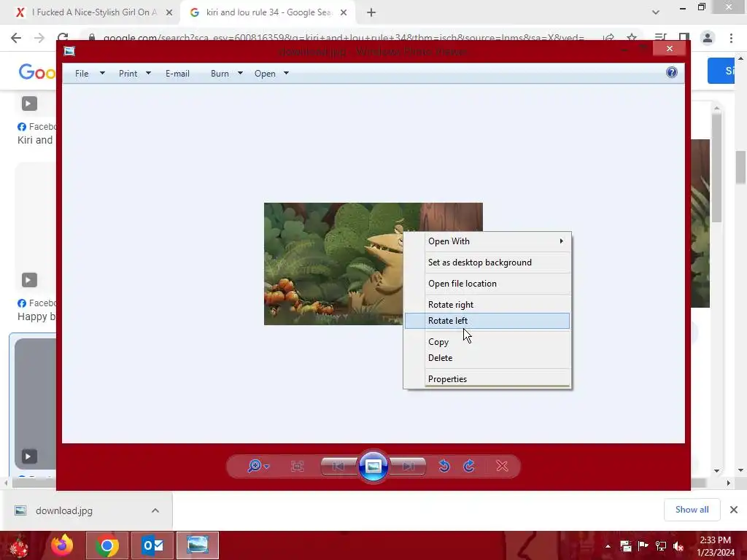
Task: Click Action Center flag icon
Action: pyautogui.click(x=643, y=546)
